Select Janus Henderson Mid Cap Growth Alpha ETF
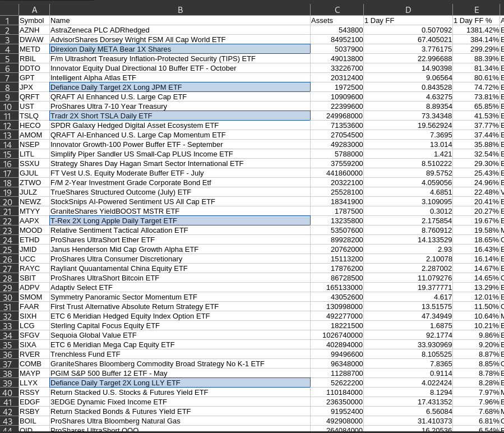This screenshot has height=433, width=504. pos(180,250)
